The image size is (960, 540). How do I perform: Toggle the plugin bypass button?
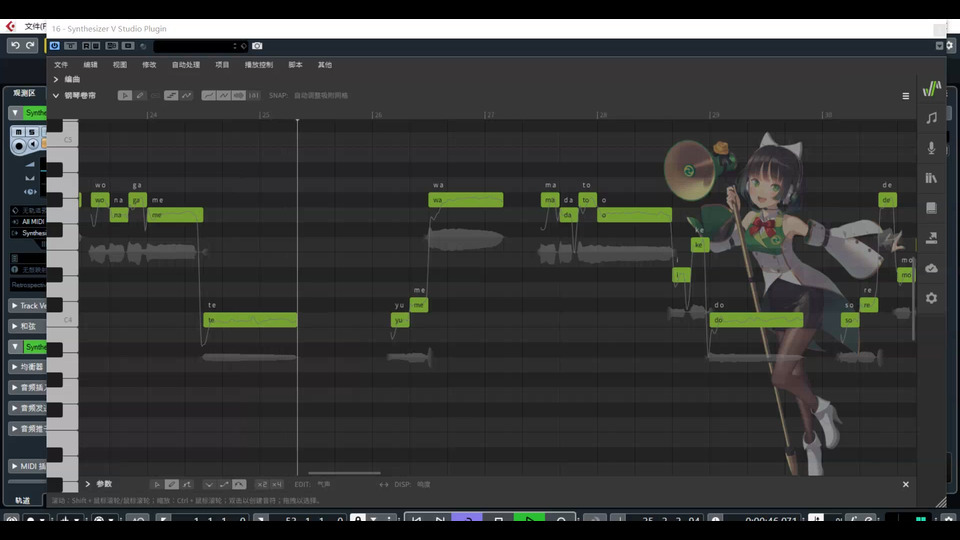[x=70, y=46]
